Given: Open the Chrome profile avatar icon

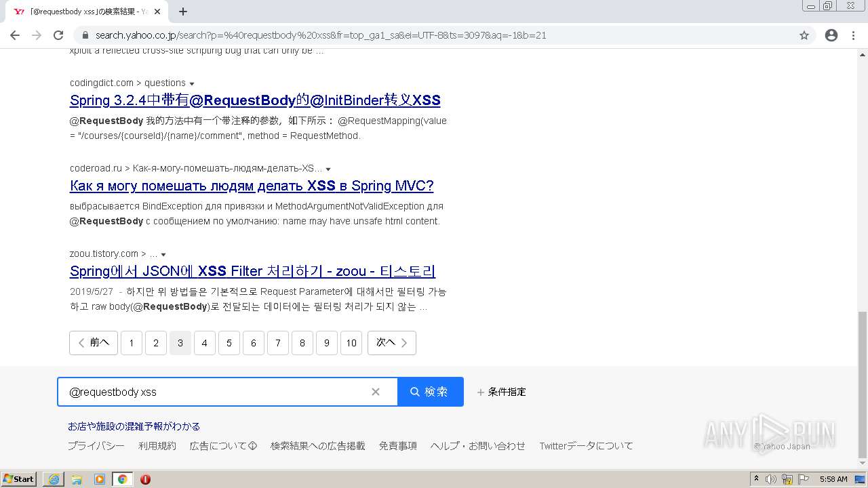Looking at the screenshot, I should click(831, 35).
